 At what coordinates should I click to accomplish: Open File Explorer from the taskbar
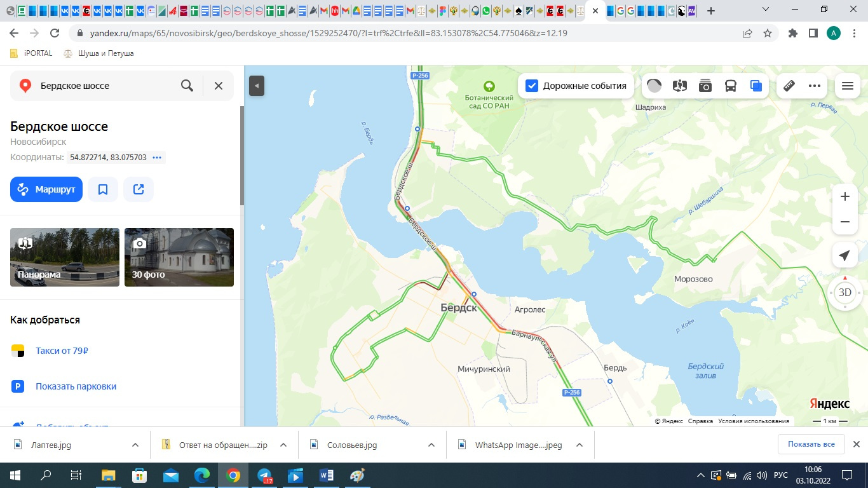tap(109, 475)
